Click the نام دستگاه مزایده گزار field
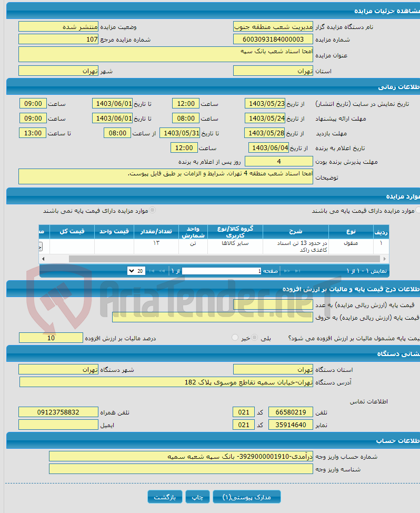This screenshot has width=420, height=513. tap(273, 26)
